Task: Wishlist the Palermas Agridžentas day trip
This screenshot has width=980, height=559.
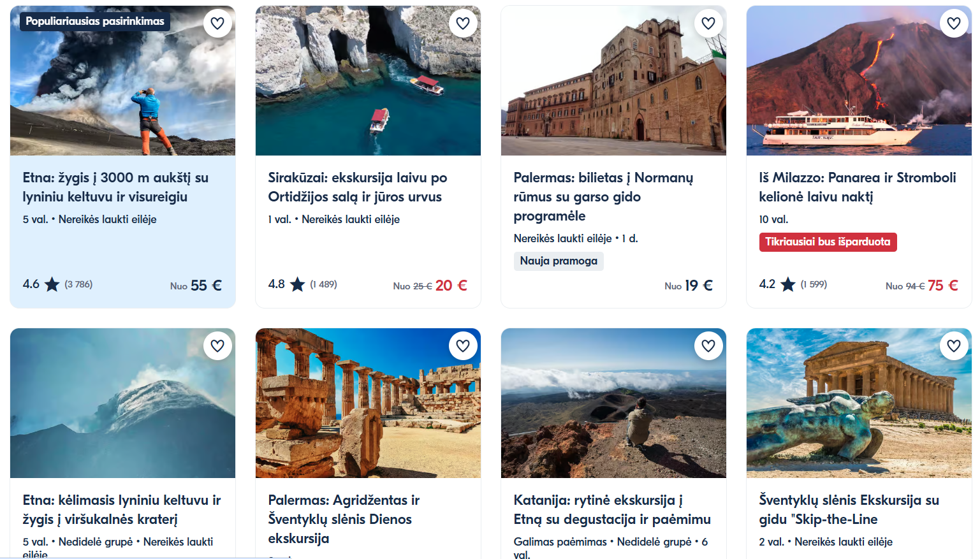Action: point(463,346)
